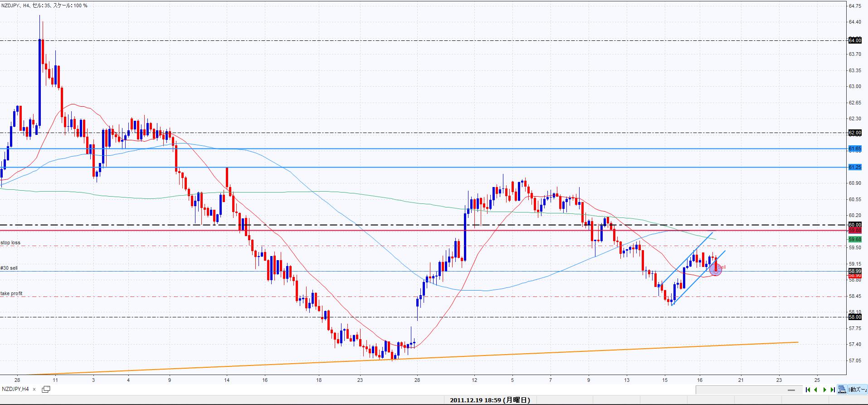Click the 64.00 price level tag
Viewport: 868px width, 405px height.
pyautogui.click(x=855, y=40)
